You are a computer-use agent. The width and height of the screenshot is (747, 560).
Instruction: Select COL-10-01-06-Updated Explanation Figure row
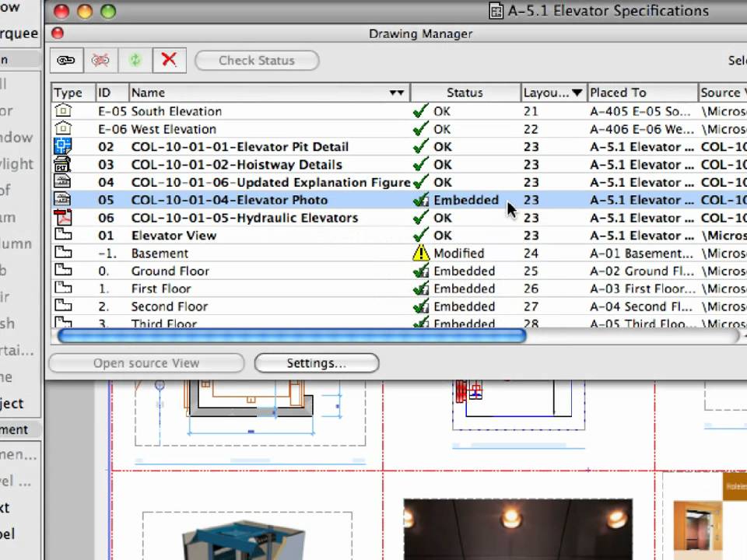point(399,182)
